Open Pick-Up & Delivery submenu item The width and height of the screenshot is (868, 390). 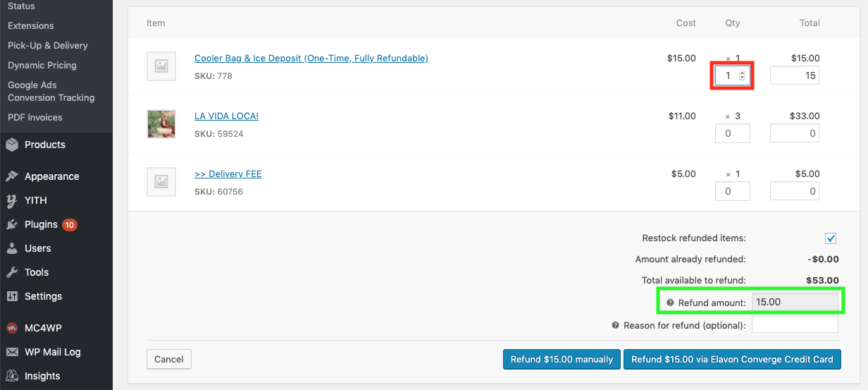click(x=48, y=45)
